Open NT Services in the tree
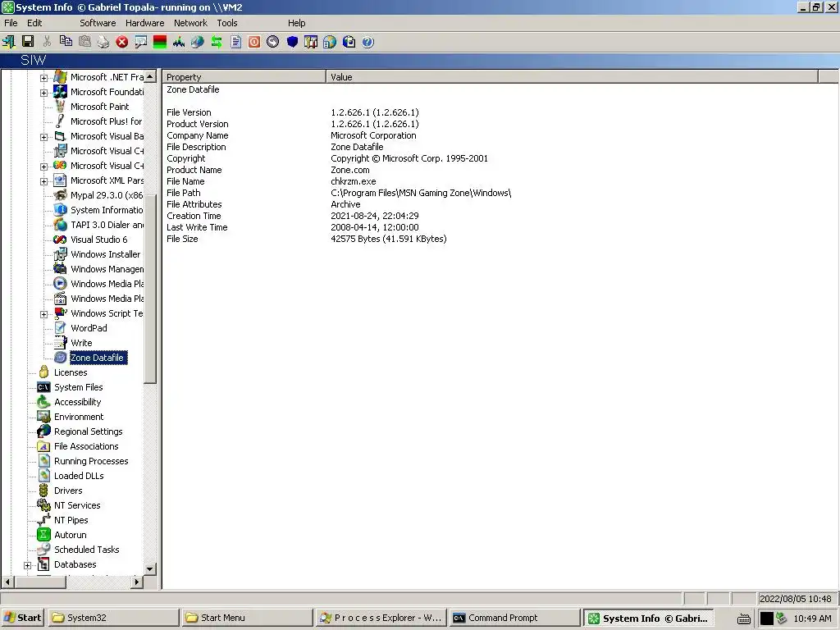 coord(77,505)
